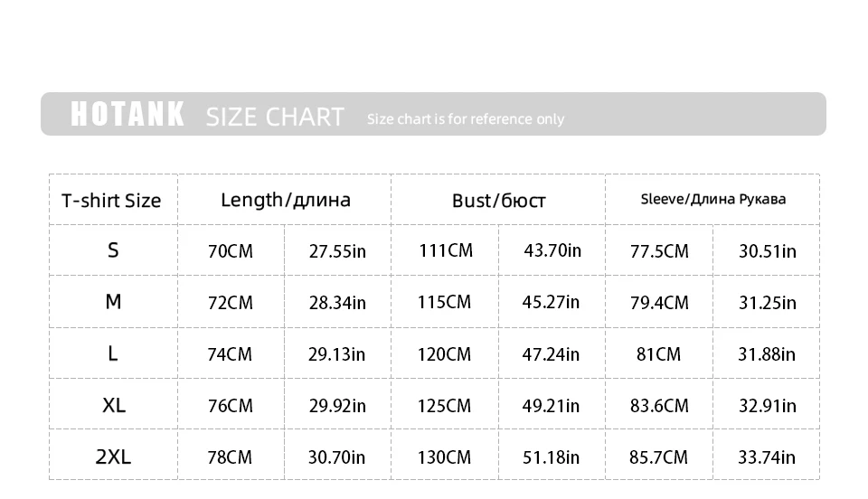Click the SIZE CHART heading text
Image resolution: width=868 pixels, height=499 pixels.
pyautogui.click(x=275, y=118)
